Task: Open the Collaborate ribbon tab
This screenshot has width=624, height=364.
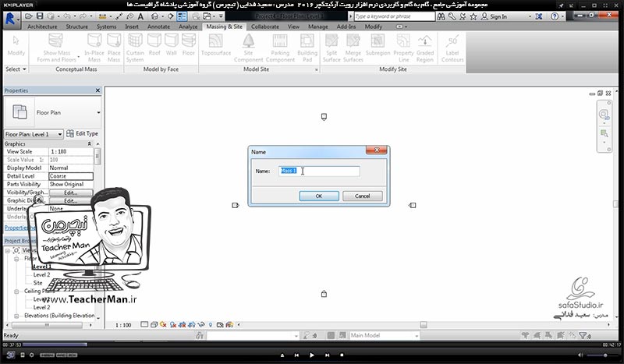Action: tap(265, 27)
